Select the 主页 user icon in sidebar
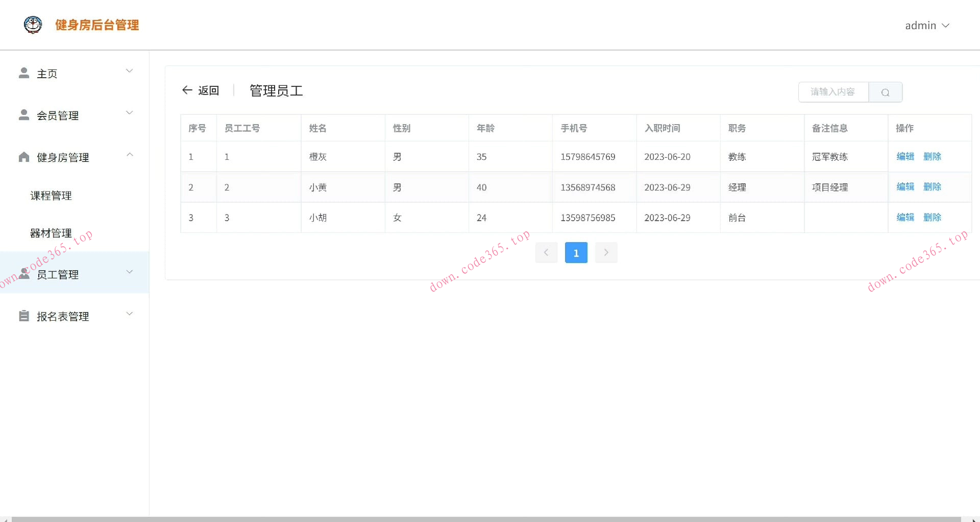Image resolution: width=980 pixels, height=522 pixels. tap(23, 73)
